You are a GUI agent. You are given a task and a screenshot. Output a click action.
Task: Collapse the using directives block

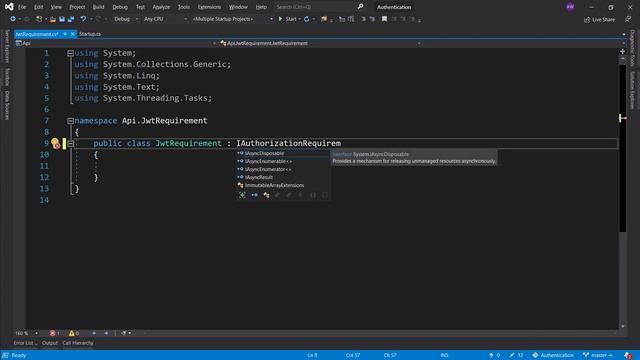click(70, 53)
